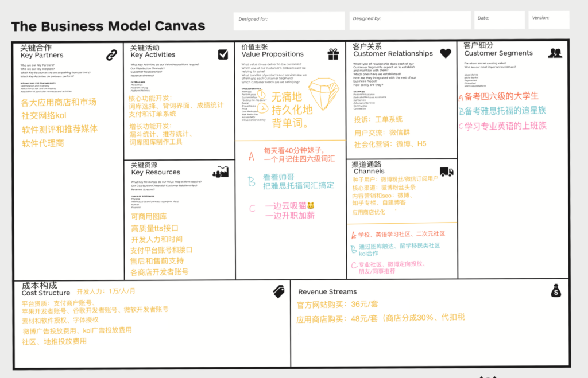This screenshot has width=588, height=378.
Task: Click the Cost Structure price tag icon
Action: [x=279, y=291]
